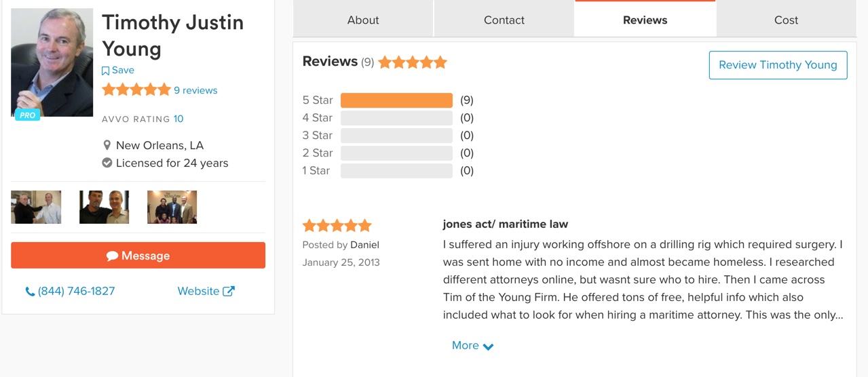868x377 pixels.
Task: Click the Avvo rating 10 link
Action: [x=178, y=119]
